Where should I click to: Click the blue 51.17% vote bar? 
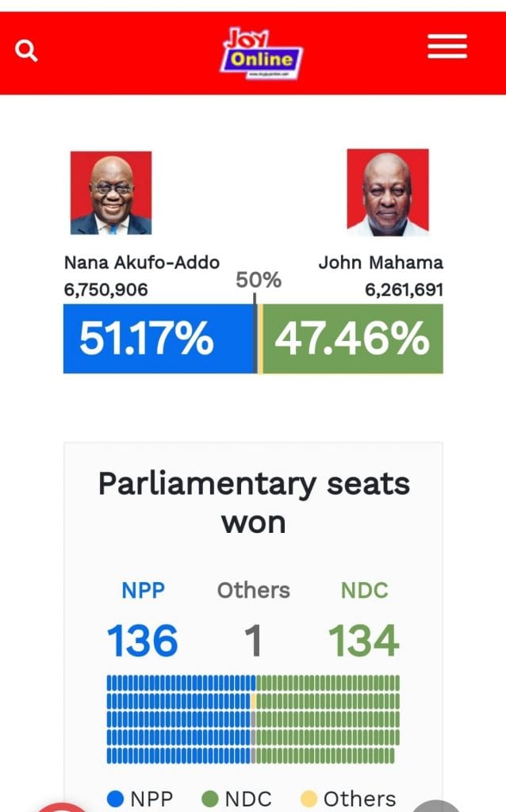coord(159,339)
